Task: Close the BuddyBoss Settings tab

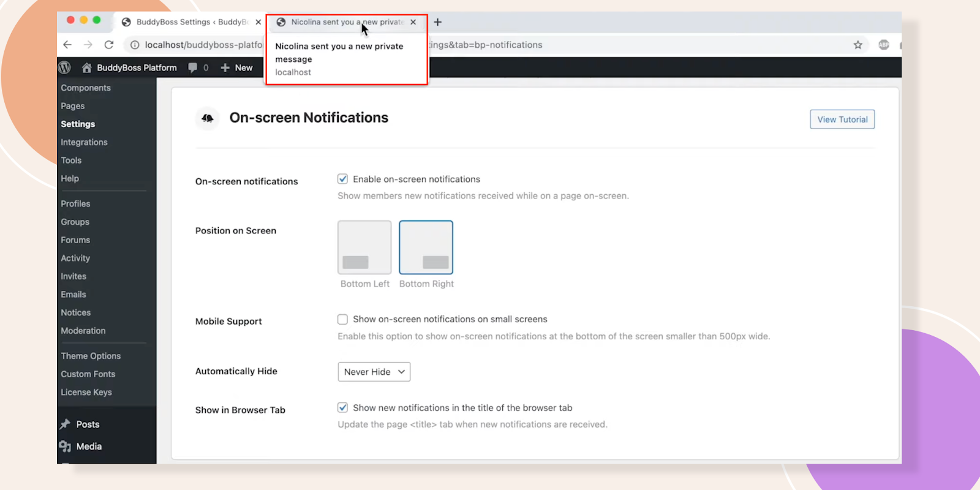Action: click(258, 22)
